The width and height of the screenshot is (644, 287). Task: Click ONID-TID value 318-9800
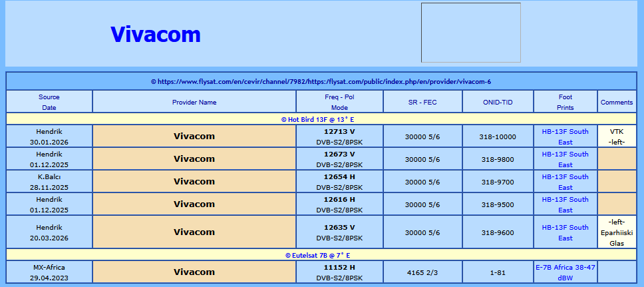tap(498, 160)
